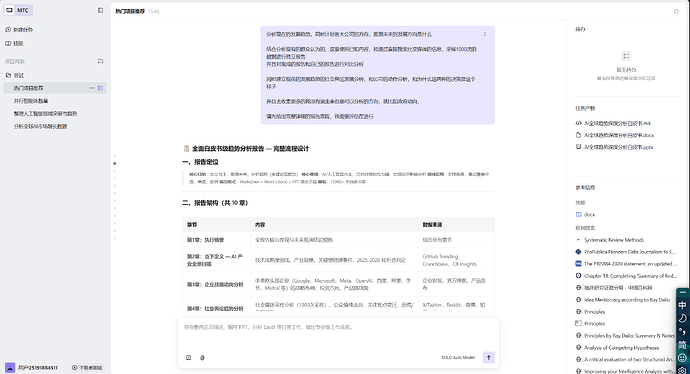Open the emoji panel on IME bar
This screenshot has height=374, width=690.
(x=683, y=358)
